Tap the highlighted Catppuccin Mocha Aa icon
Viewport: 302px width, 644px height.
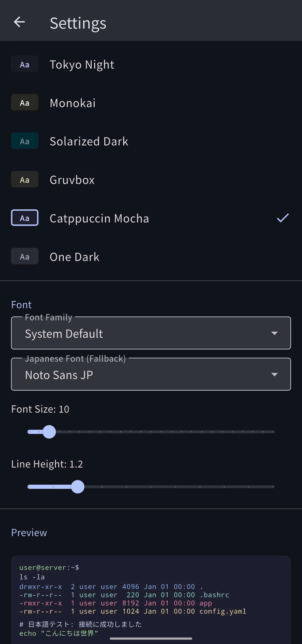[x=25, y=218]
